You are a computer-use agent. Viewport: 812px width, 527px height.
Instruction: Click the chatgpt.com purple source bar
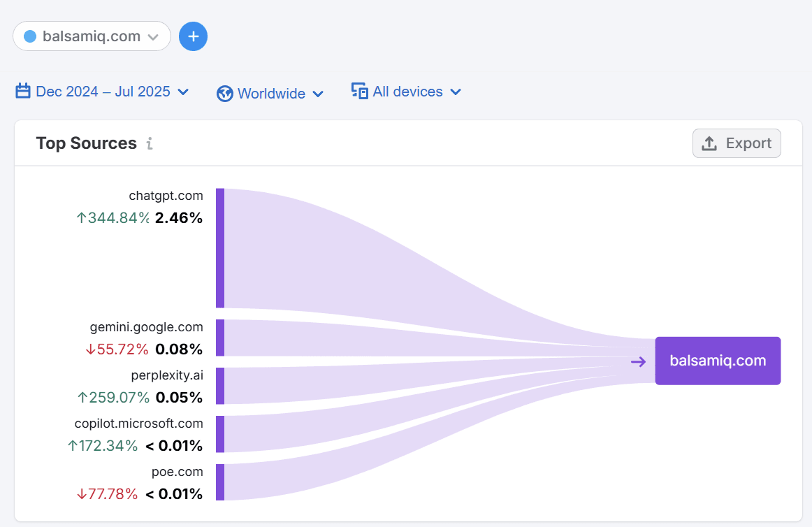coord(220,248)
